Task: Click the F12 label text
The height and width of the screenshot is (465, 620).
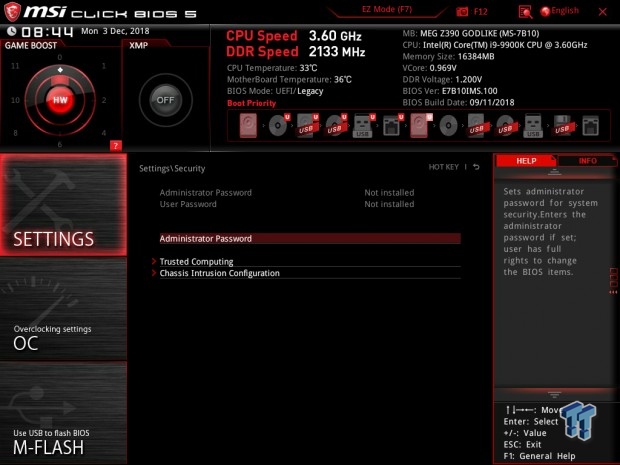Action: 480,12
